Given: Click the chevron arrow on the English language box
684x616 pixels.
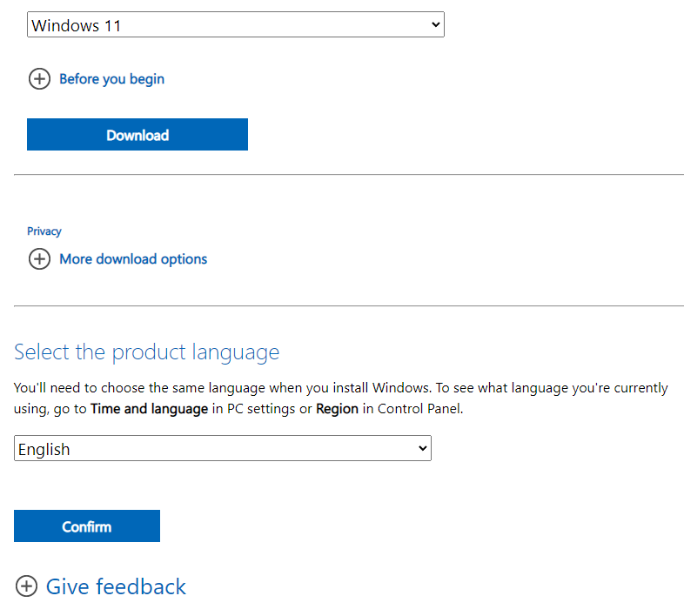Looking at the screenshot, I should 423,449.
